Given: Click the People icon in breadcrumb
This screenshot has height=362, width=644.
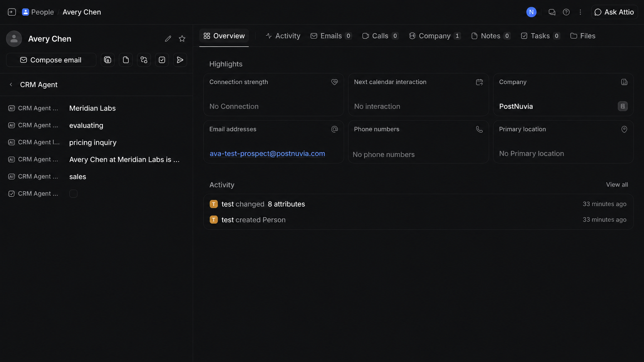Looking at the screenshot, I should (x=25, y=12).
